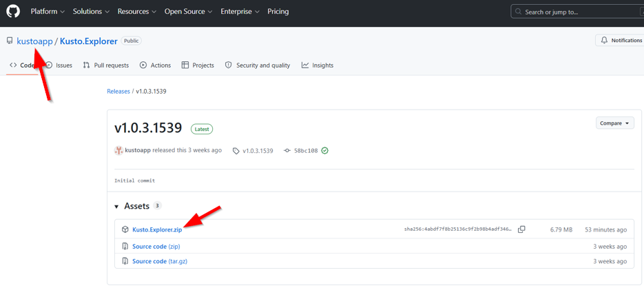Open the Platform dropdown menu
The width and height of the screenshot is (644, 288).
pos(48,12)
